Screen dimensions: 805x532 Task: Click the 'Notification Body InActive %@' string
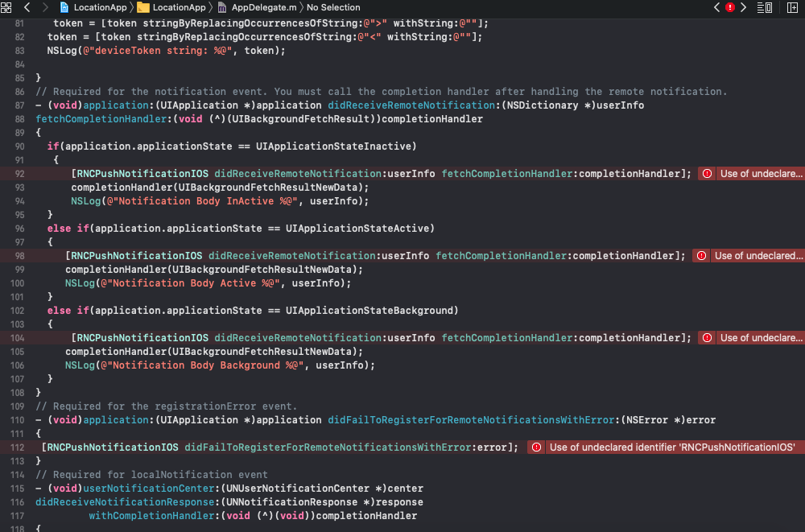pyautogui.click(x=202, y=201)
